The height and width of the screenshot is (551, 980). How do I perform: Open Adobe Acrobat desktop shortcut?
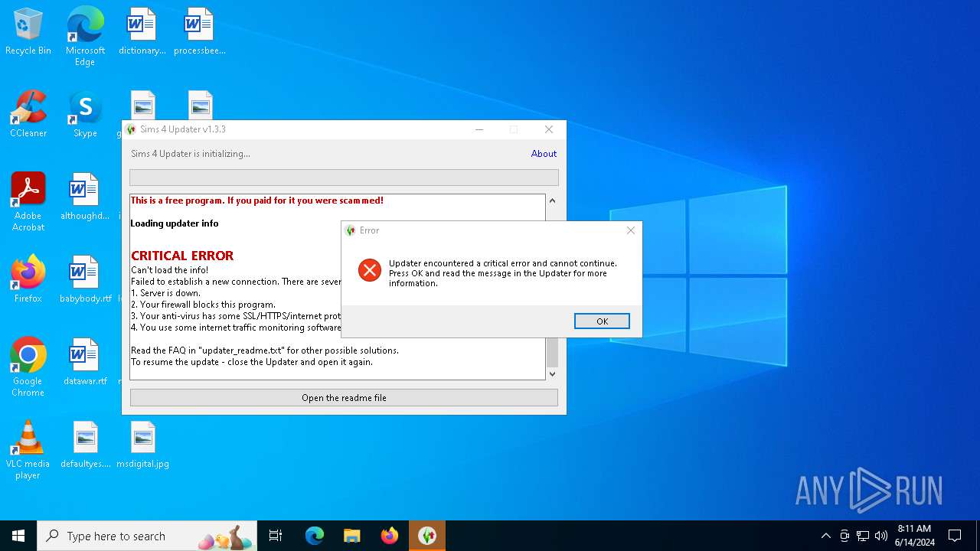pyautogui.click(x=28, y=201)
